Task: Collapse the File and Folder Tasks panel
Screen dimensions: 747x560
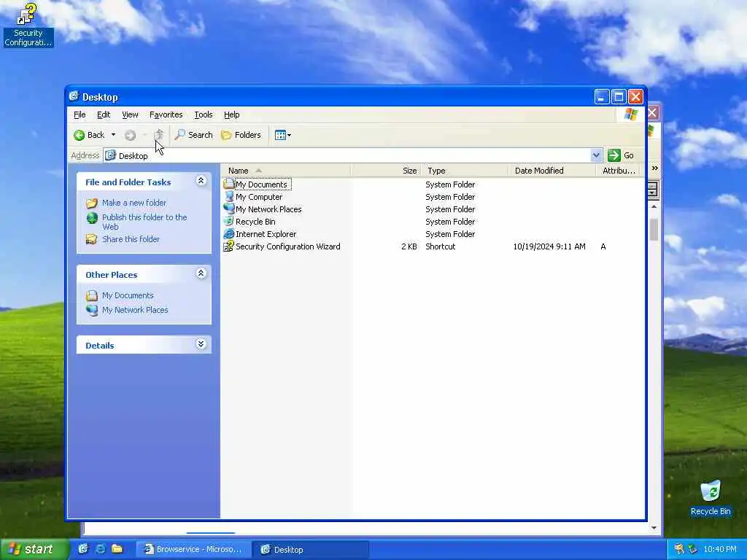Action: click(201, 181)
